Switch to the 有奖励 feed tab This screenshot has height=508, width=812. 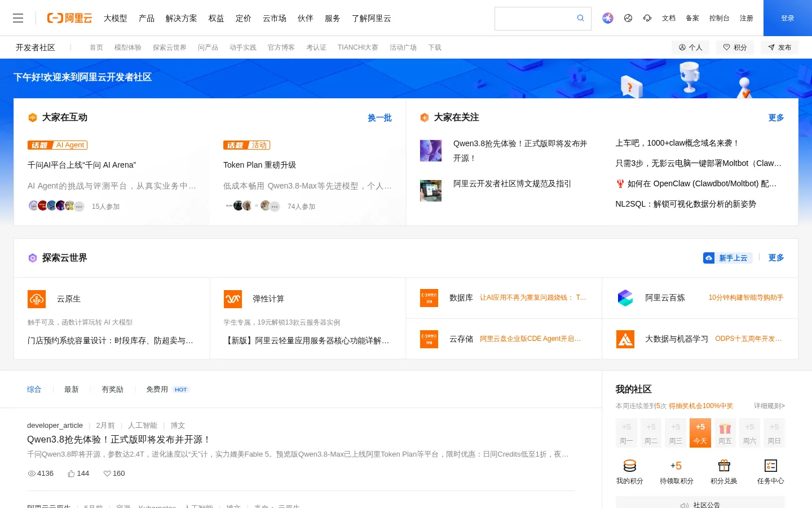click(x=112, y=389)
